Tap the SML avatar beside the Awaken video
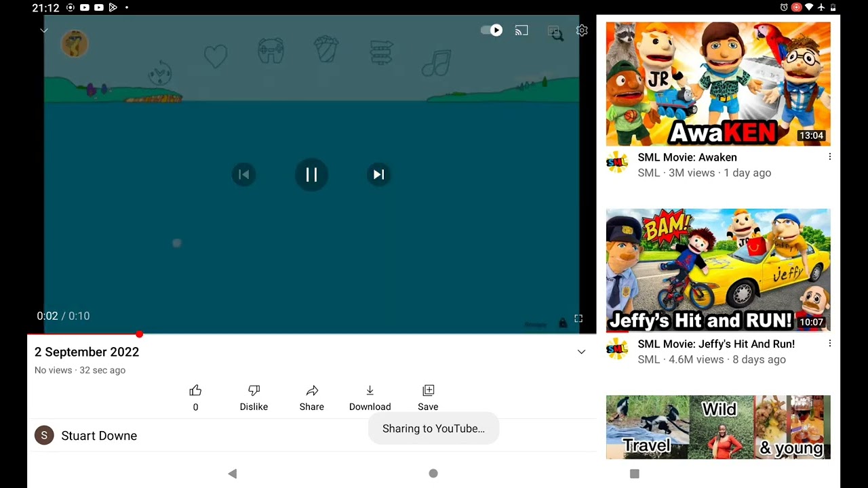868x488 pixels. [x=617, y=163]
